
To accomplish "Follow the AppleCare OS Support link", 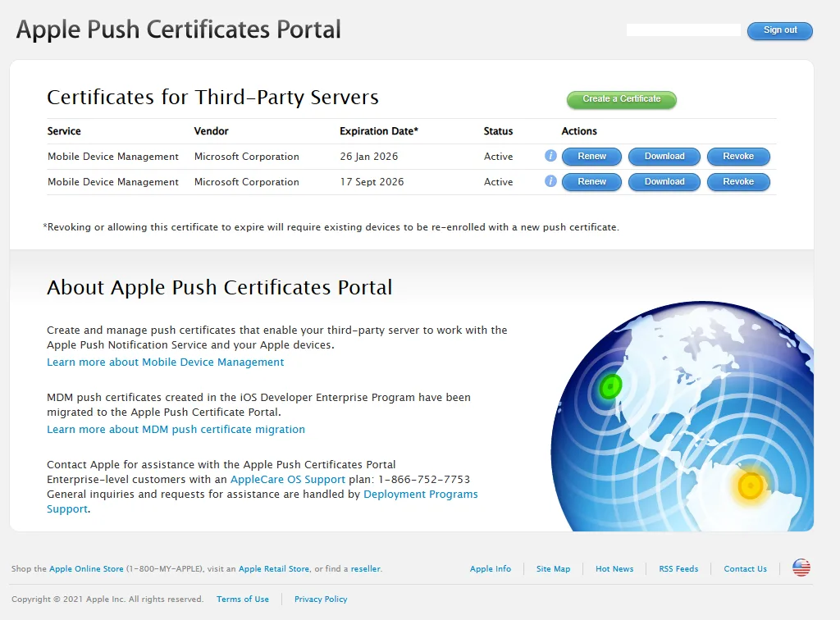I will pos(288,479).
